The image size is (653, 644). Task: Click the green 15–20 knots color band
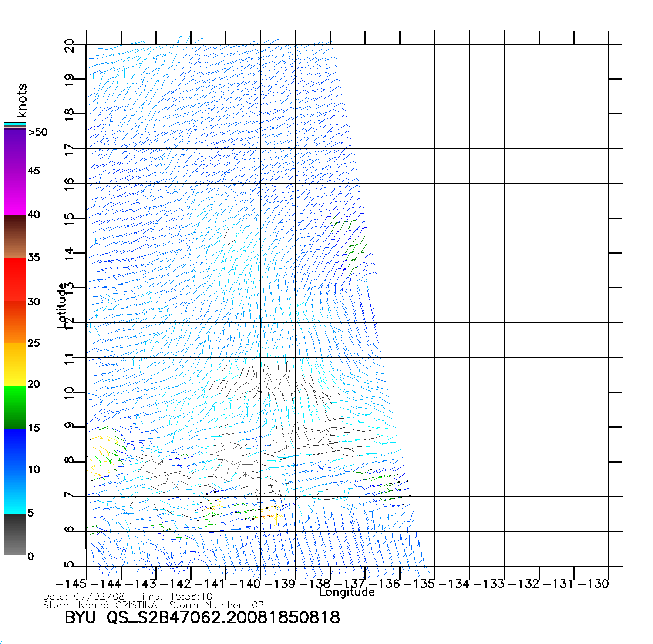point(15,407)
